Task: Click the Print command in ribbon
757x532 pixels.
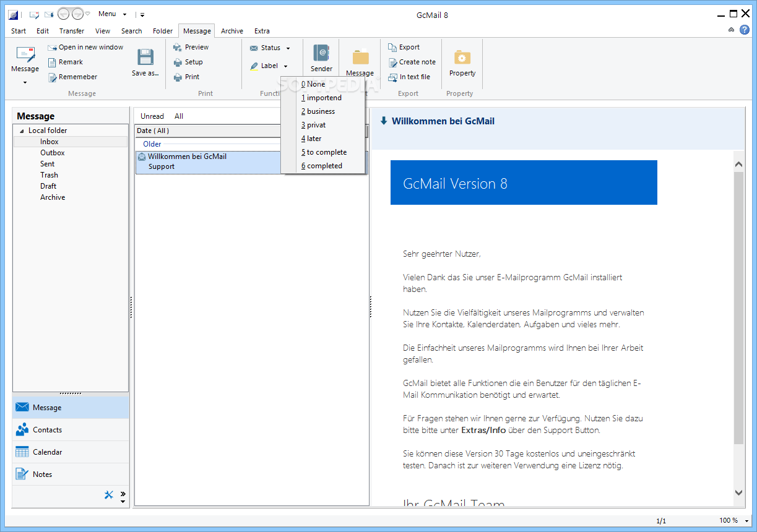Action: (x=186, y=77)
